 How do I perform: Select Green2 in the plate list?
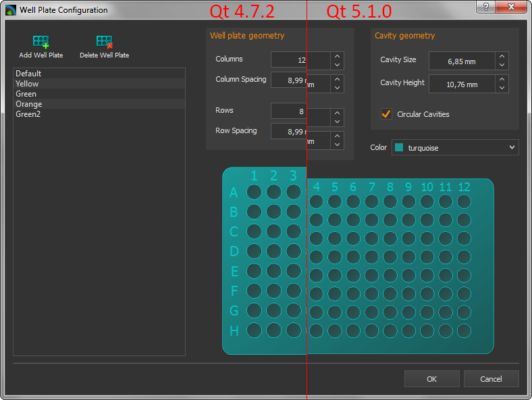tap(29, 114)
